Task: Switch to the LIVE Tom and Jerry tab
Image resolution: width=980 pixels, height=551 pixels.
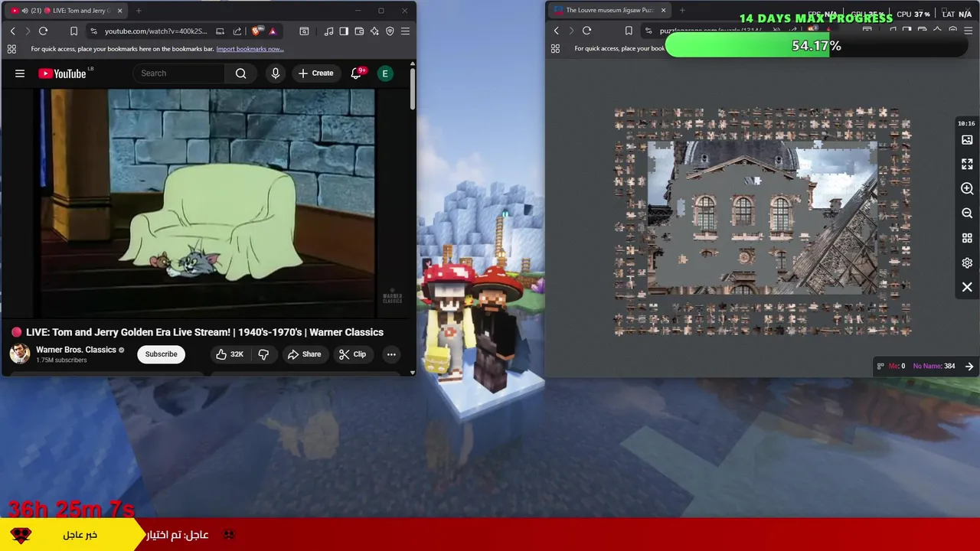Action: [x=65, y=11]
